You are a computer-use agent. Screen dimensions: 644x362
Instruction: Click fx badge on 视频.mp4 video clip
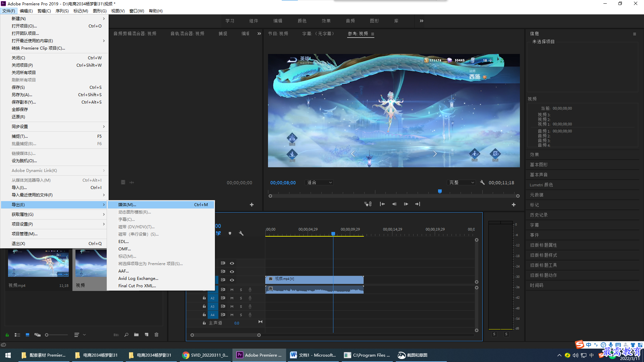click(271, 279)
